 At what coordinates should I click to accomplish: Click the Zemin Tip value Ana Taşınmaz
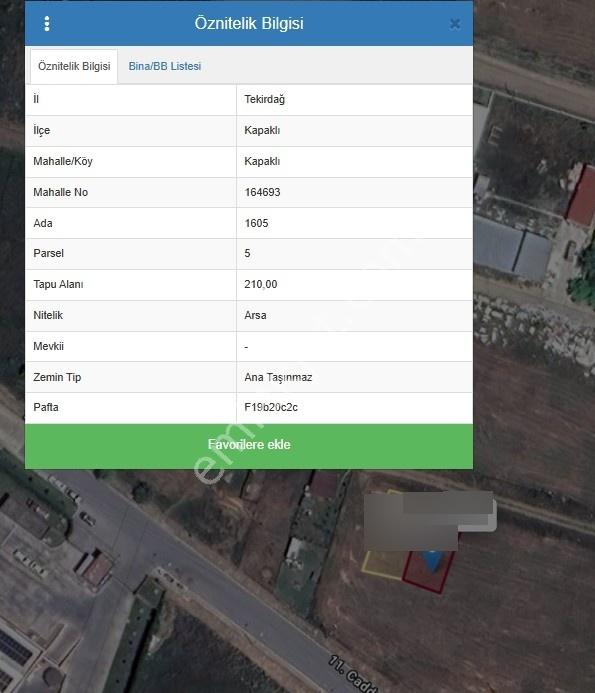(278, 377)
